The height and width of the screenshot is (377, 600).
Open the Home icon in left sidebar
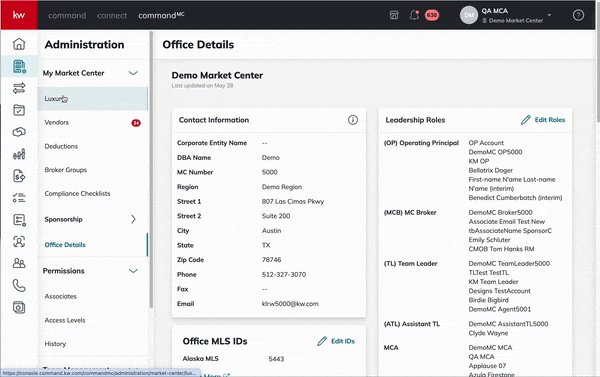pyautogui.click(x=19, y=44)
